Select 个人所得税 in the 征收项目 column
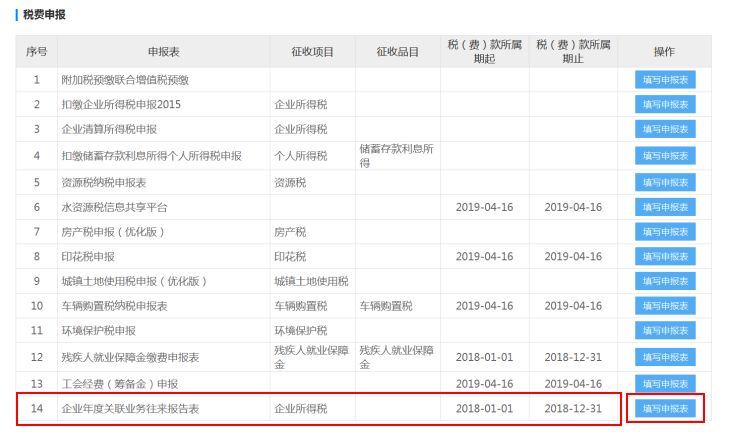This screenshot has width=729, height=440. [x=301, y=156]
